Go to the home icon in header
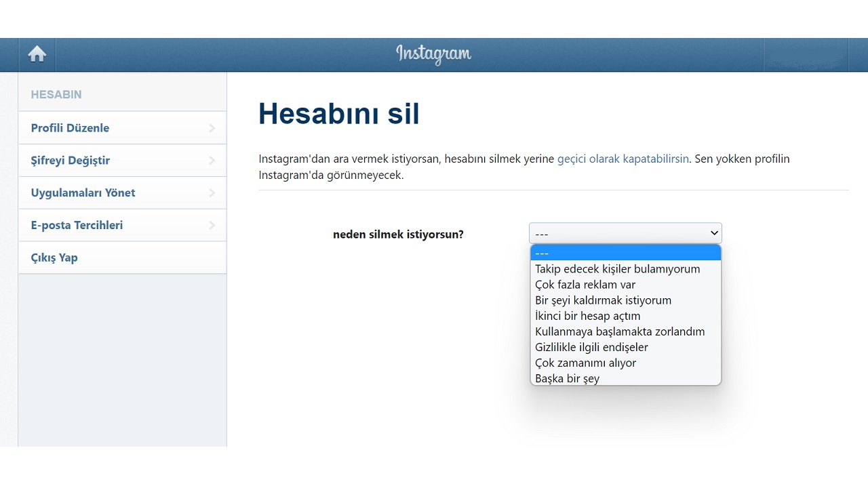Viewport: 868px width, 488px height. pos(37,54)
